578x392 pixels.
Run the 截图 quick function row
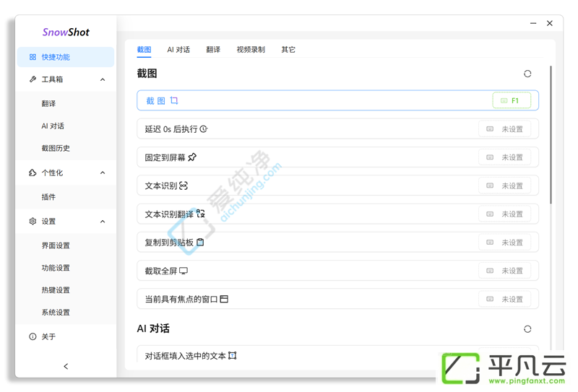(337, 100)
